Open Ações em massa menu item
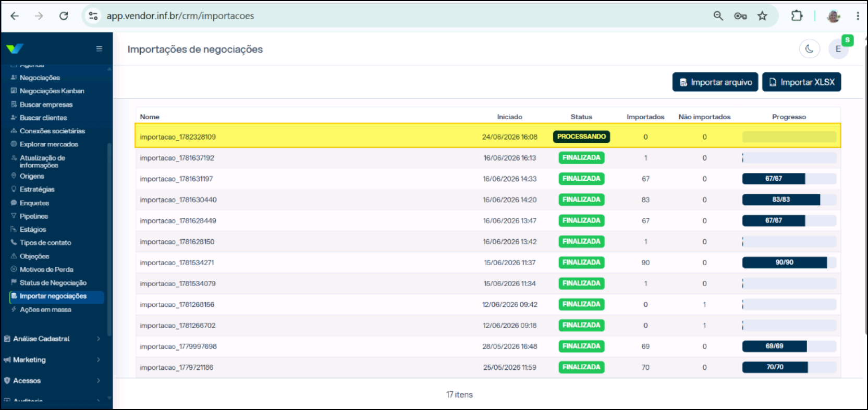The width and height of the screenshot is (868, 410). click(45, 309)
